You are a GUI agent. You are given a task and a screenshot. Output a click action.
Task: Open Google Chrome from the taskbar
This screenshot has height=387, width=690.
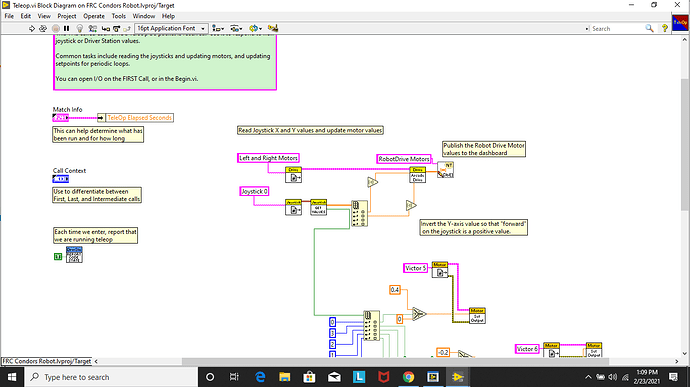click(408, 377)
